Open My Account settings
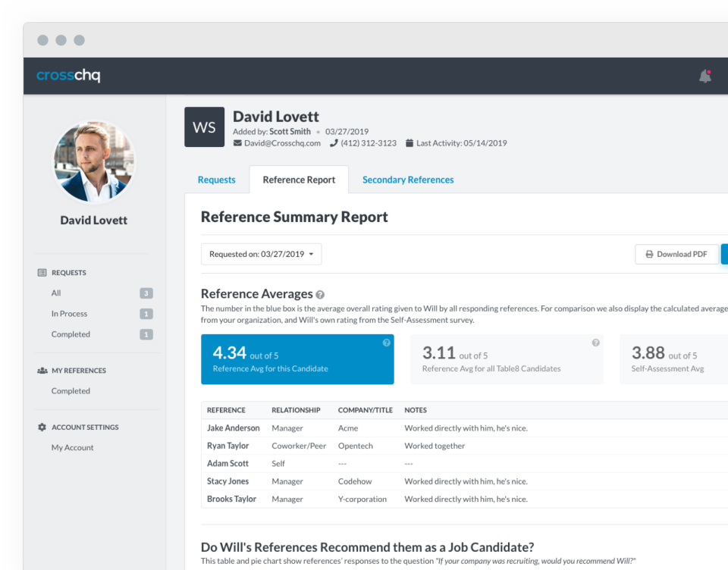 73,447
